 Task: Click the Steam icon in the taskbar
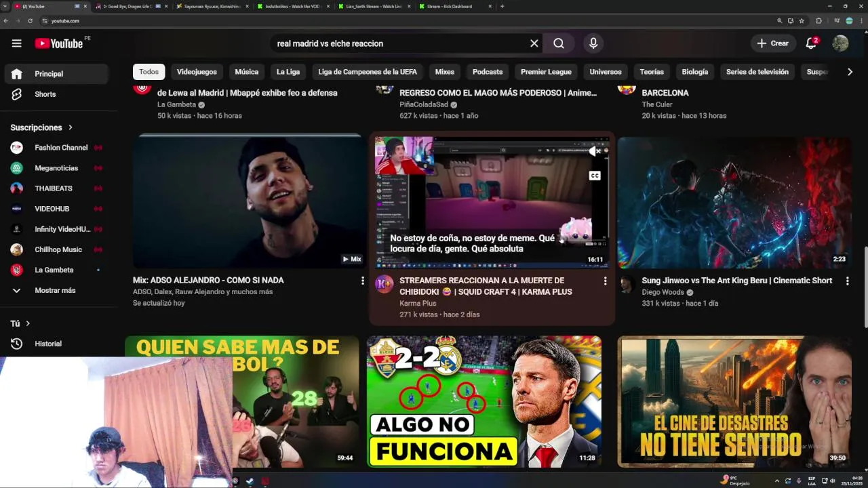tap(250, 481)
